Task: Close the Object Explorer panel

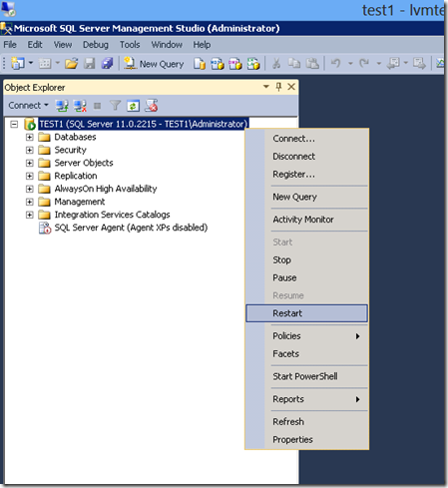Action: 291,87
